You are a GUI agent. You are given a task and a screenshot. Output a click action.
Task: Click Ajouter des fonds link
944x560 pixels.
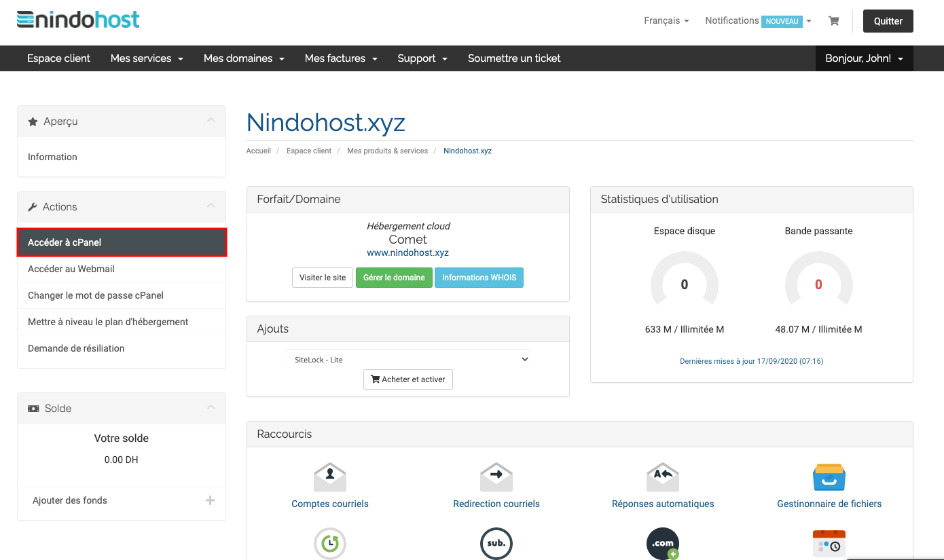70,500
